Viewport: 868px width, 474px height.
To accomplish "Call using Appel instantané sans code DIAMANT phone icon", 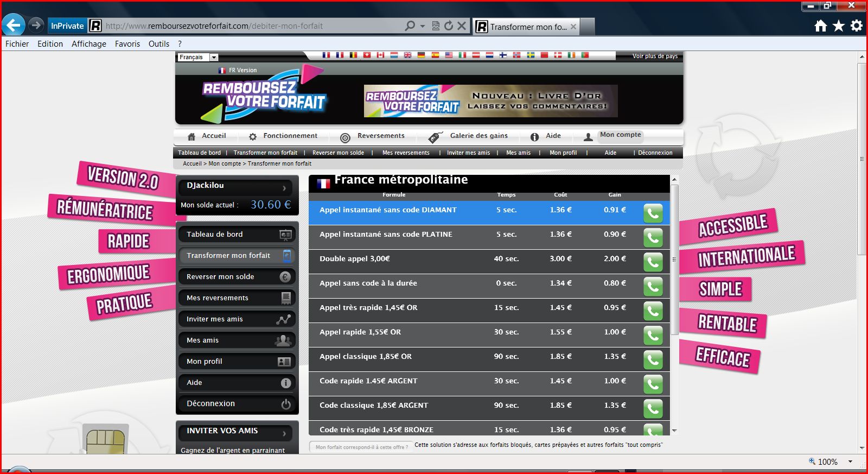I will [653, 213].
